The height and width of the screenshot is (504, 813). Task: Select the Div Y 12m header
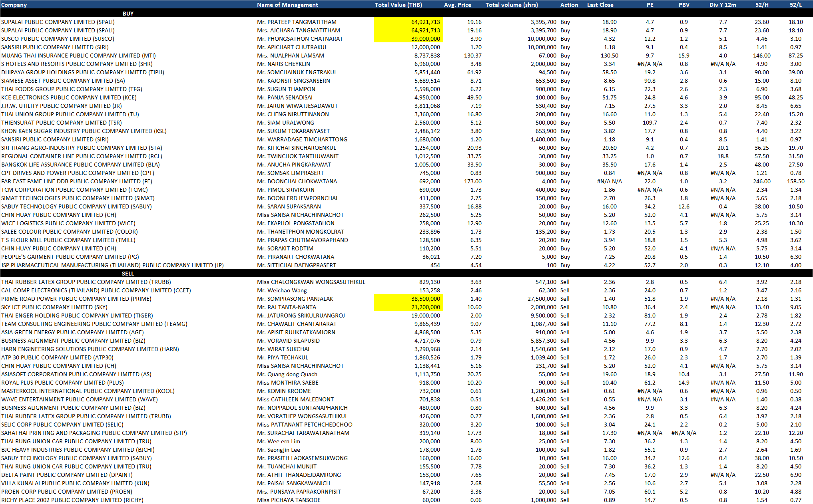click(x=722, y=5)
